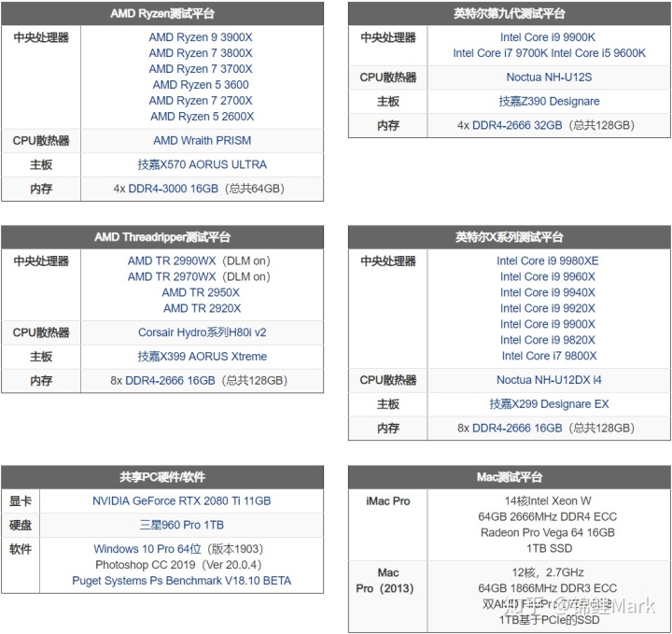Click the DDR4-2666 32GB memory link
Viewport: 672px width, 634px height.
coord(517,126)
